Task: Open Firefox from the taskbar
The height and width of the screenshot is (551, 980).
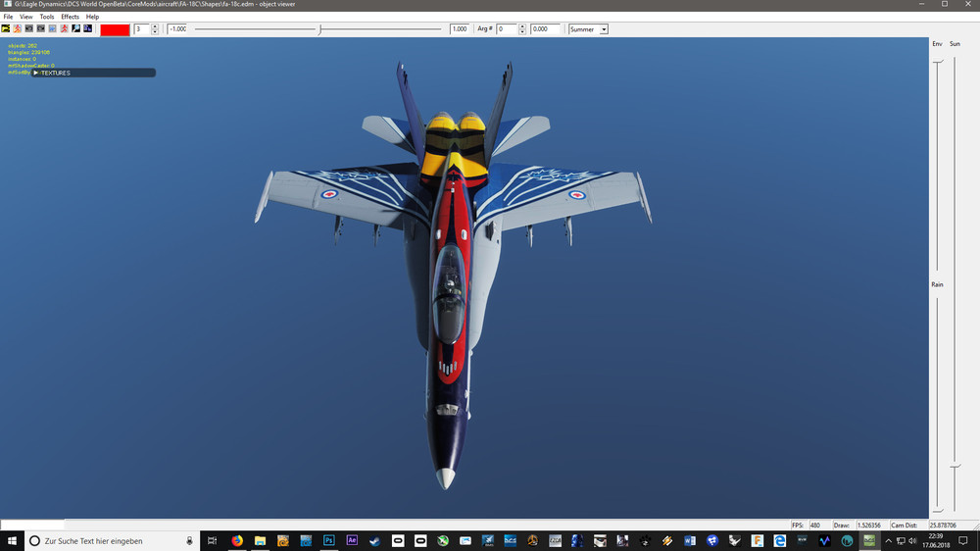Action: pyautogui.click(x=237, y=541)
